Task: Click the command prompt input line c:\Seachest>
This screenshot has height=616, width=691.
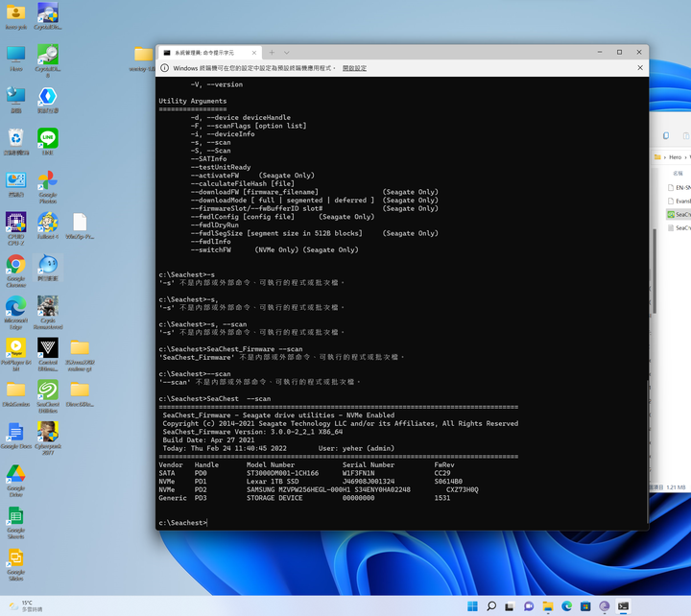Action: [x=183, y=523]
